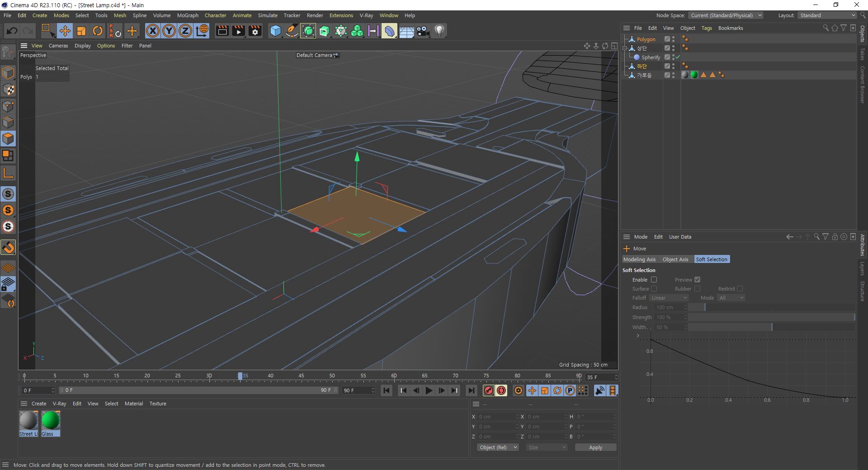Expand the curve graph arrow
The image size is (868, 470).
point(638,336)
